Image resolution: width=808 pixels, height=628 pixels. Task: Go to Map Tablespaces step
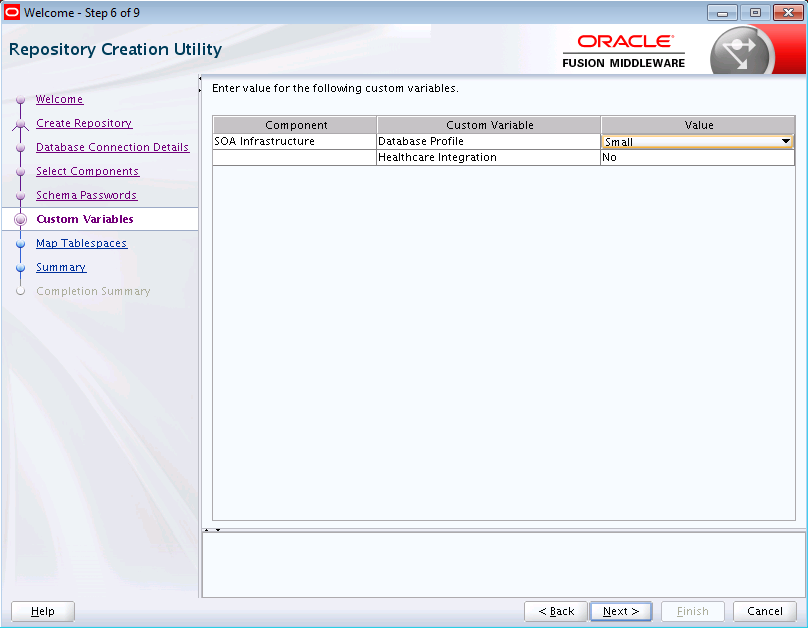[81, 243]
